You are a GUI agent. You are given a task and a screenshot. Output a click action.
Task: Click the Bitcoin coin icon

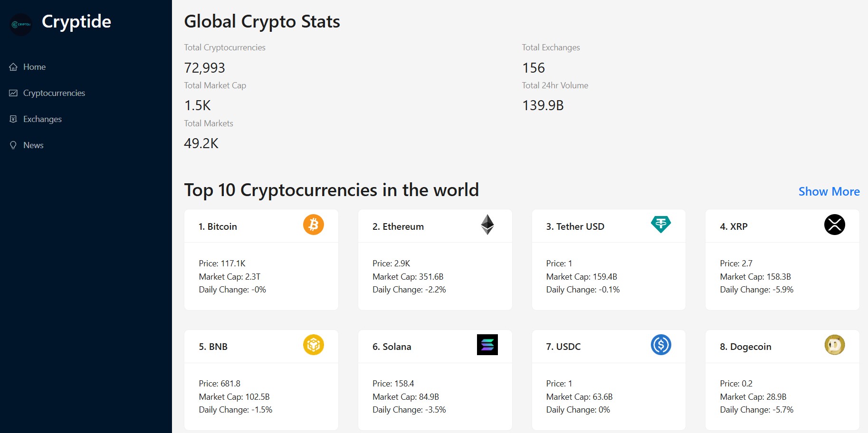(x=314, y=225)
